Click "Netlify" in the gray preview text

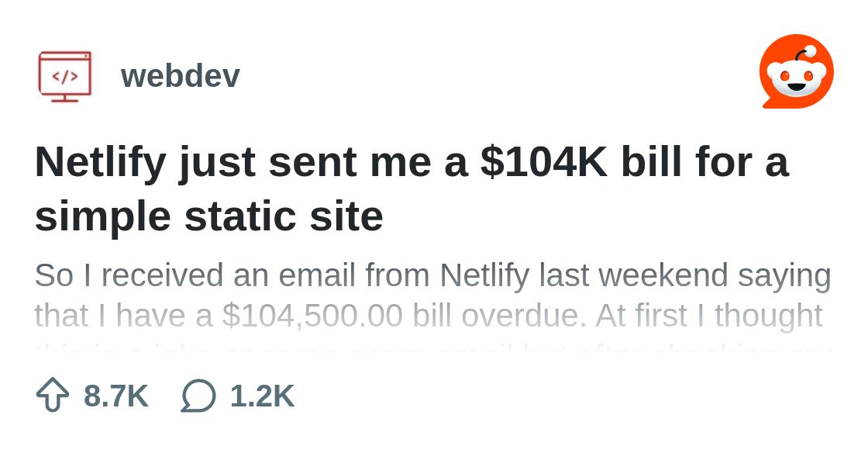point(484,275)
